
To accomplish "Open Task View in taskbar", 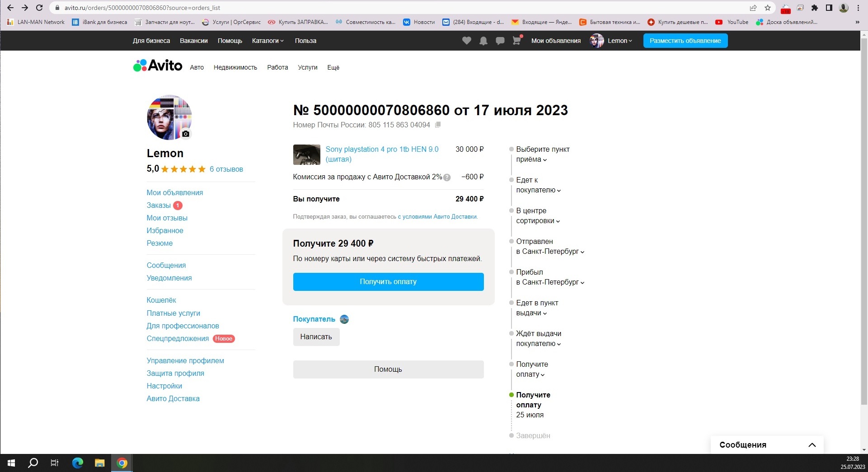I will coord(55,463).
